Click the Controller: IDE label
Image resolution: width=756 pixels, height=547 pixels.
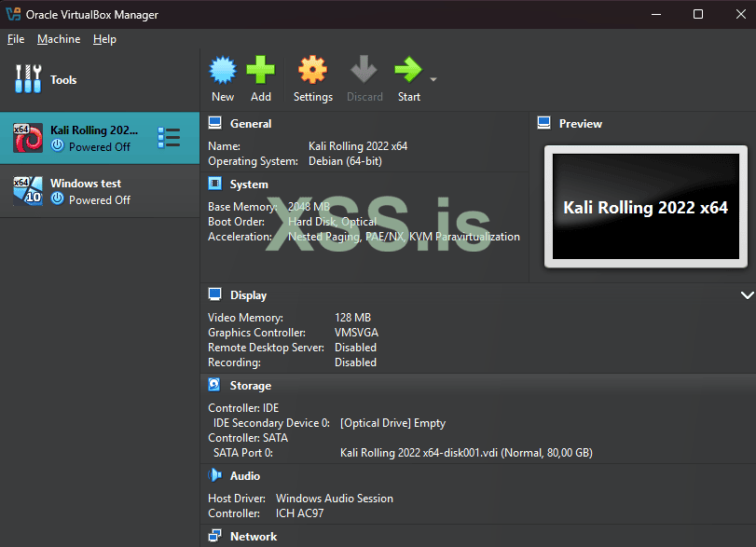tap(243, 408)
